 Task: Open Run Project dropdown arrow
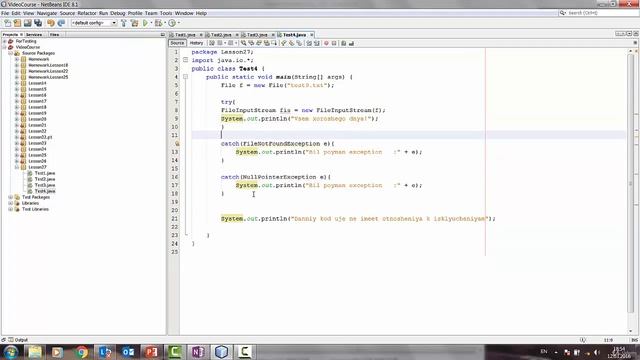151,23
